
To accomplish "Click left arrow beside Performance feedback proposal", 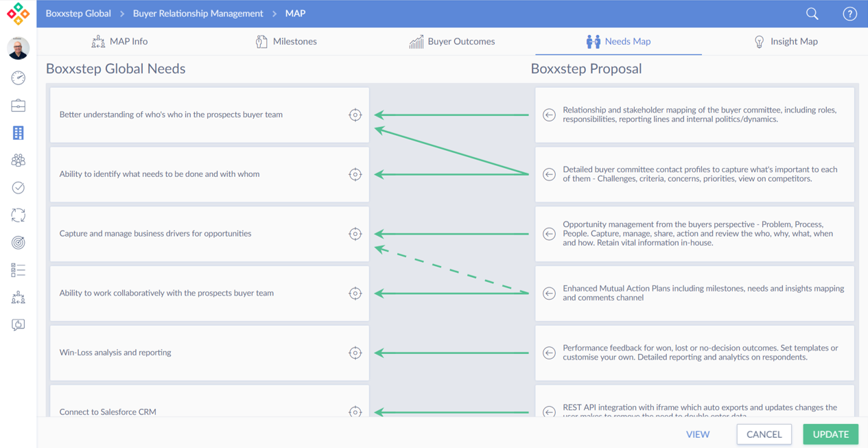I will [549, 353].
